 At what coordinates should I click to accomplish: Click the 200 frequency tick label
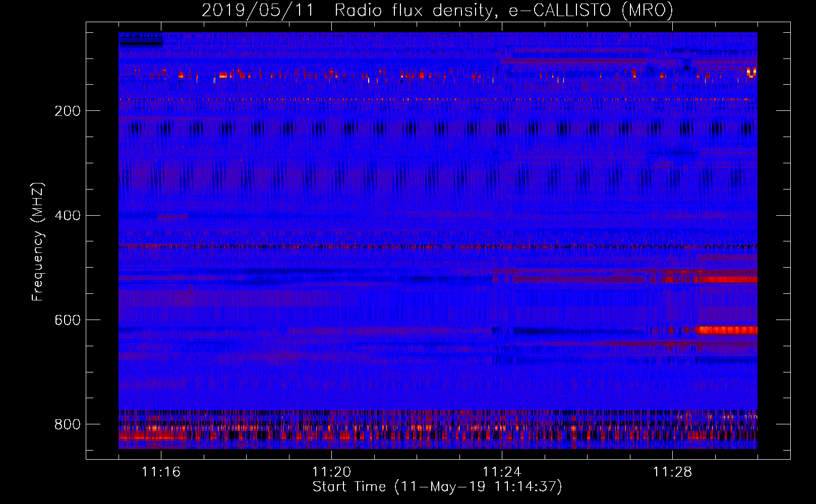click(67, 111)
